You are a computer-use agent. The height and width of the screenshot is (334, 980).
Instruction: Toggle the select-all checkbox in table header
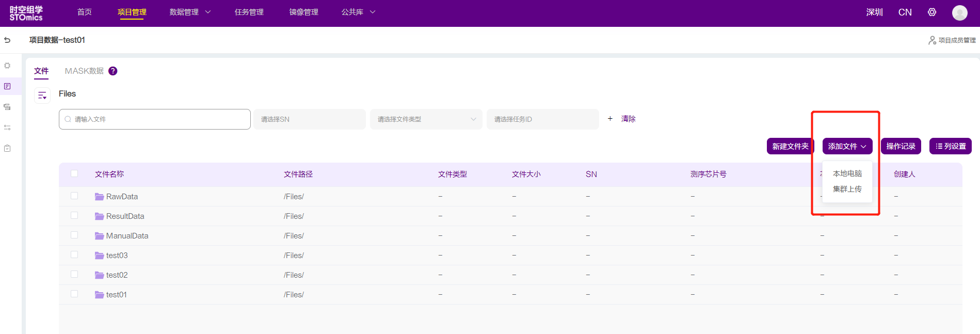74,174
